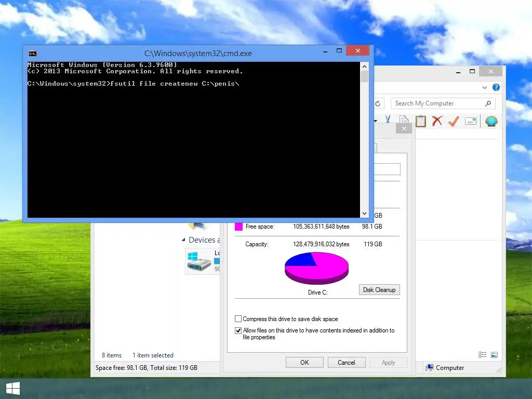Click the Refresh icon beside the search box
The image size is (532, 399).
[378, 103]
